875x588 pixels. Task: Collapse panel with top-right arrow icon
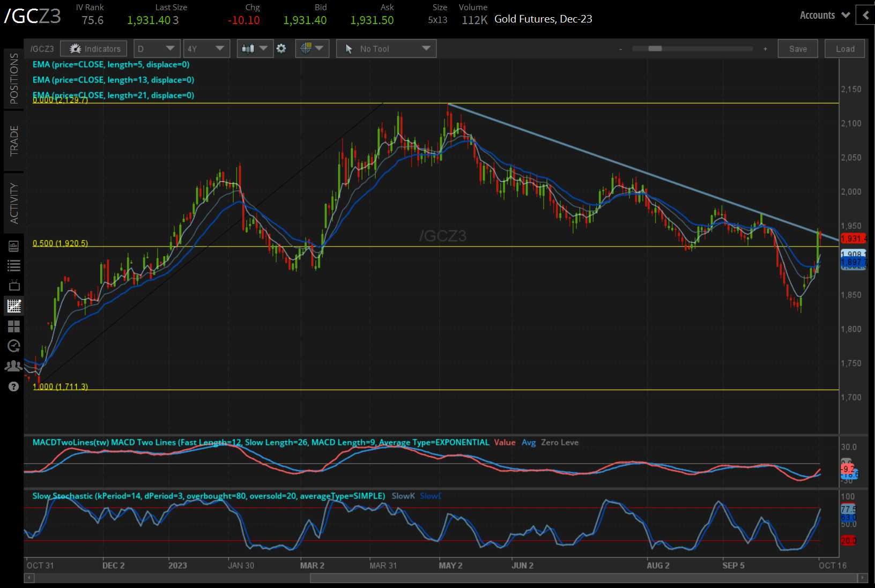(865, 16)
